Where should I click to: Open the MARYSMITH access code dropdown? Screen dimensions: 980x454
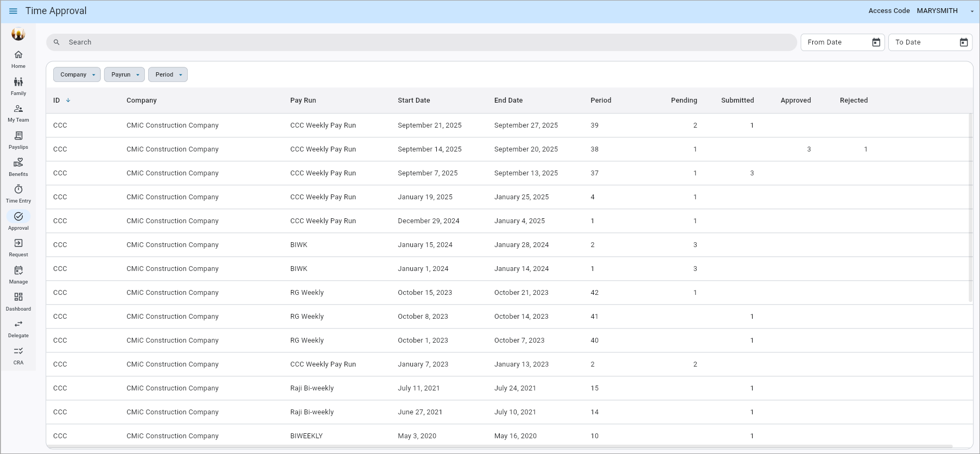point(971,11)
